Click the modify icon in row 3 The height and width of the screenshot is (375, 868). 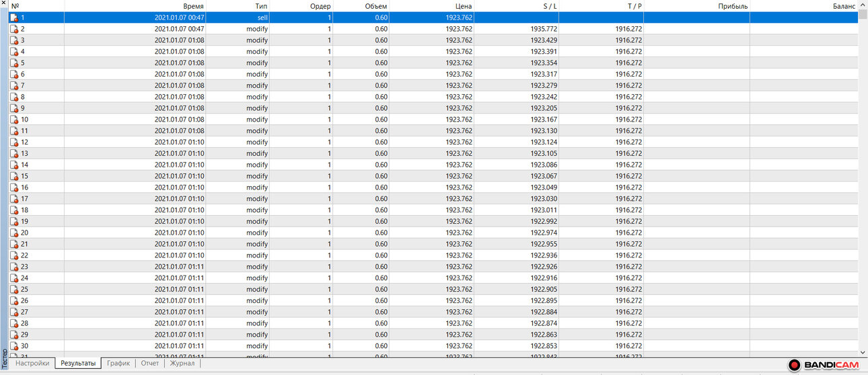(14, 40)
